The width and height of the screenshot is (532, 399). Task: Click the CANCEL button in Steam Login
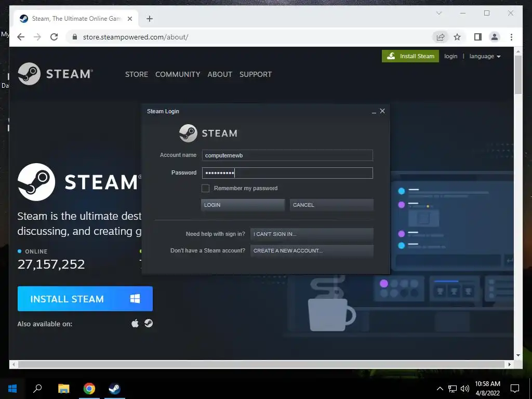[x=331, y=205]
